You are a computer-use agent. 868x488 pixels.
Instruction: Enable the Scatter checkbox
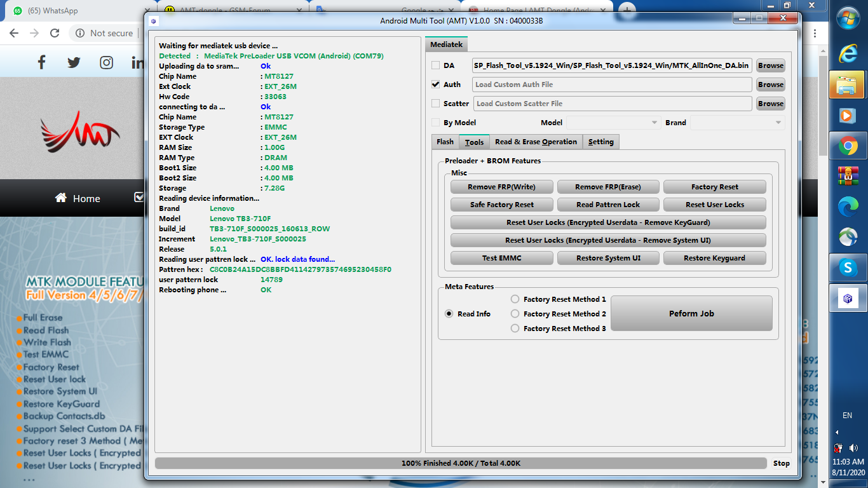[x=435, y=103]
